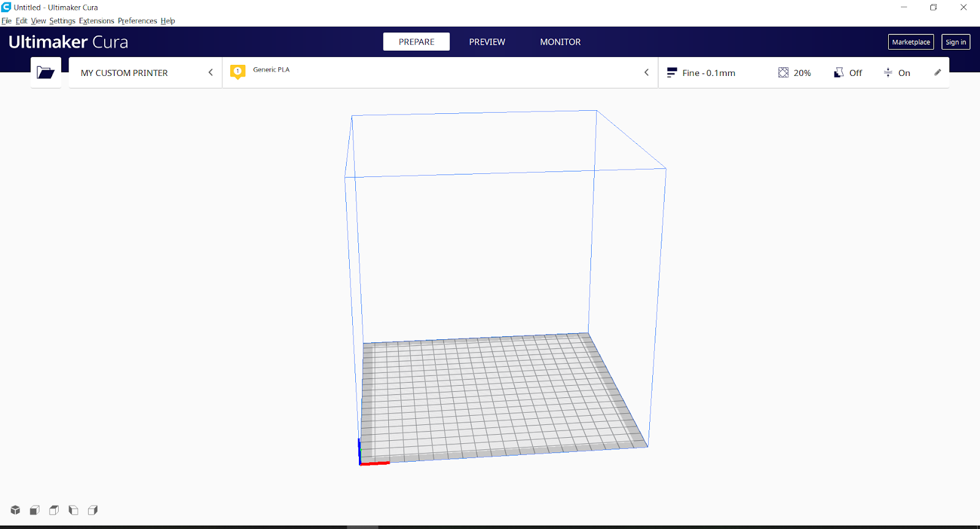The image size is (980, 529).
Task: Click the build plate adhesion icon
Action: click(x=888, y=73)
